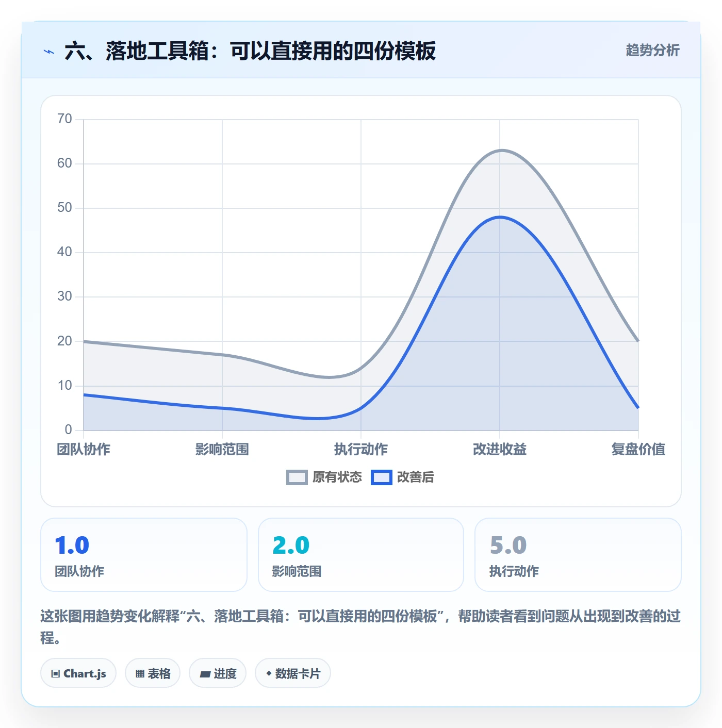Click the 执行动作 x-axis label

361,450
